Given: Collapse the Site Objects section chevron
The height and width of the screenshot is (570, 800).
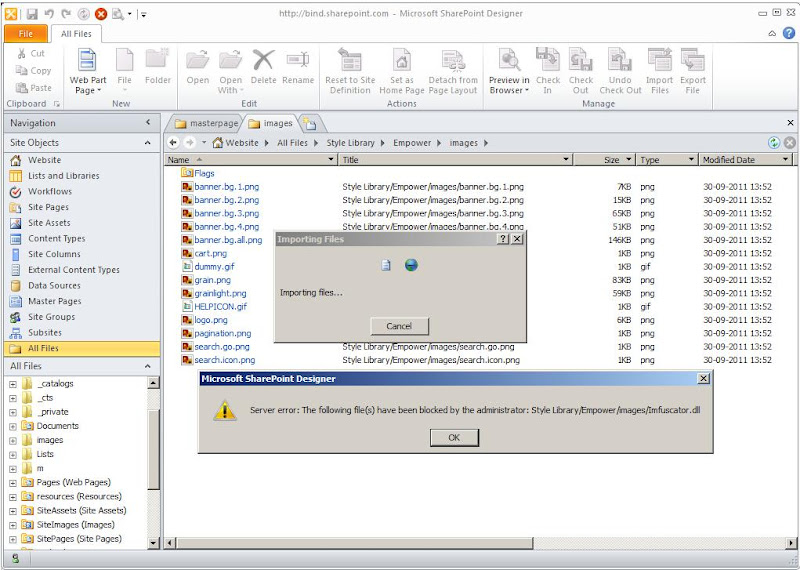Looking at the screenshot, I should [147, 143].
